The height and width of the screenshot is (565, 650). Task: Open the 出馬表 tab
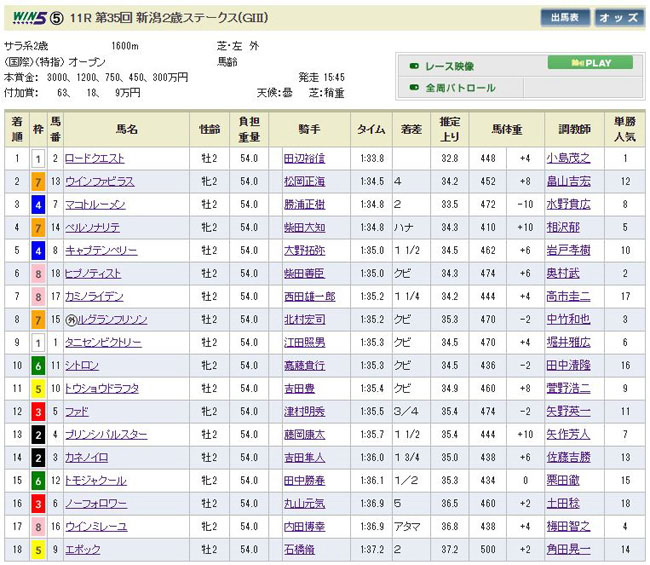[565, 18]
